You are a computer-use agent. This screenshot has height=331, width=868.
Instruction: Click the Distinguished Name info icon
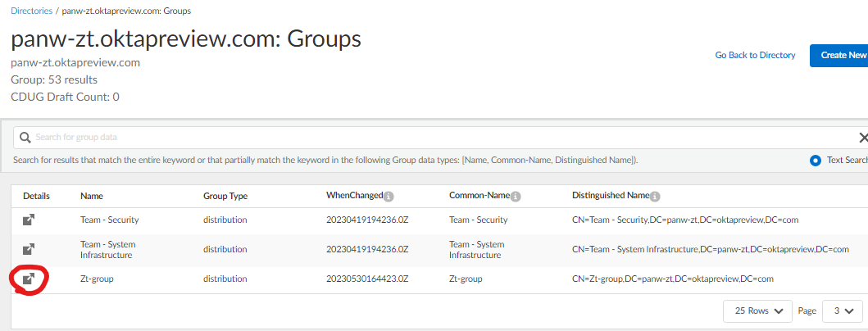(x=655, y=197)
